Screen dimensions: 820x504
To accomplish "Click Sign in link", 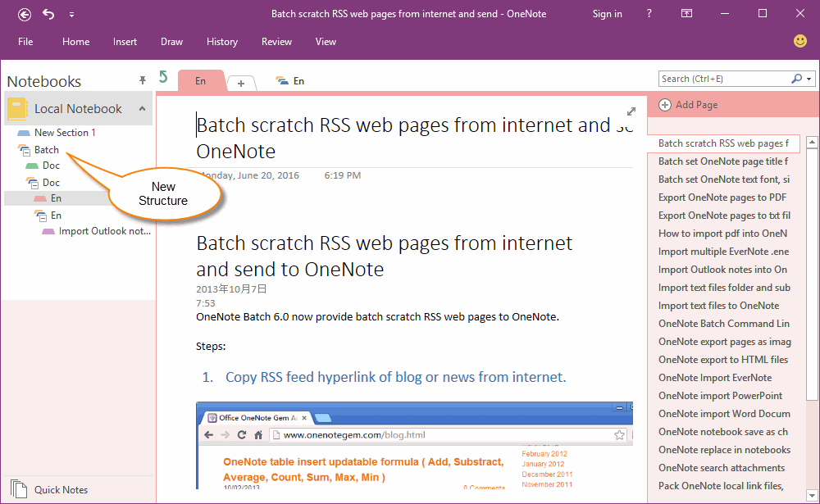I will [607, 14].
